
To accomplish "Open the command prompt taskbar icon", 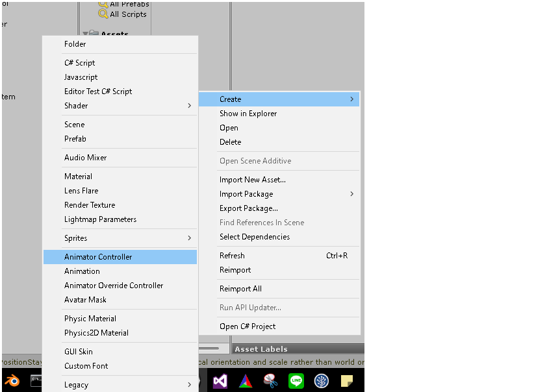I will [x=36, y=380].
